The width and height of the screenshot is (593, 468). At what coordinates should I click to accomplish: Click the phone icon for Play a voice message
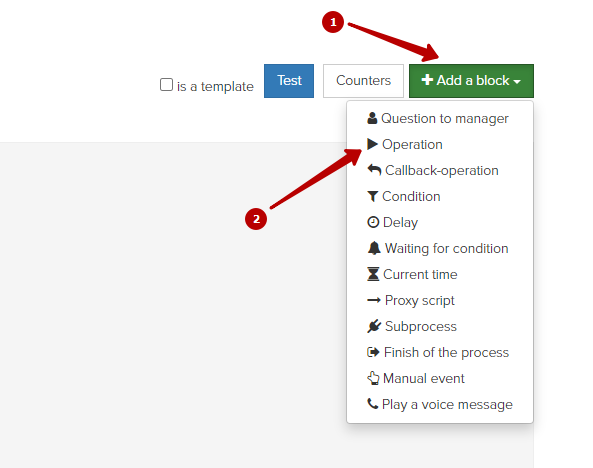(373, 404)
